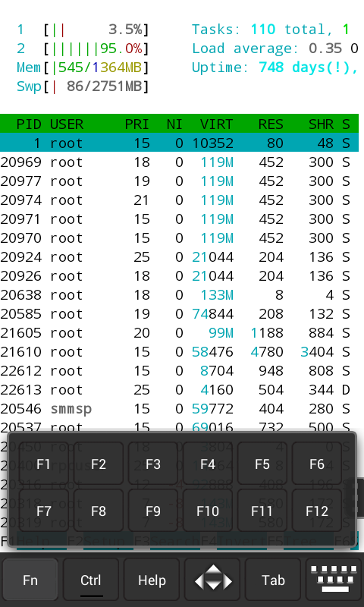This screenshot has height=607, width=364.
Task: Tap the F8 key
Action: [99, 511]
